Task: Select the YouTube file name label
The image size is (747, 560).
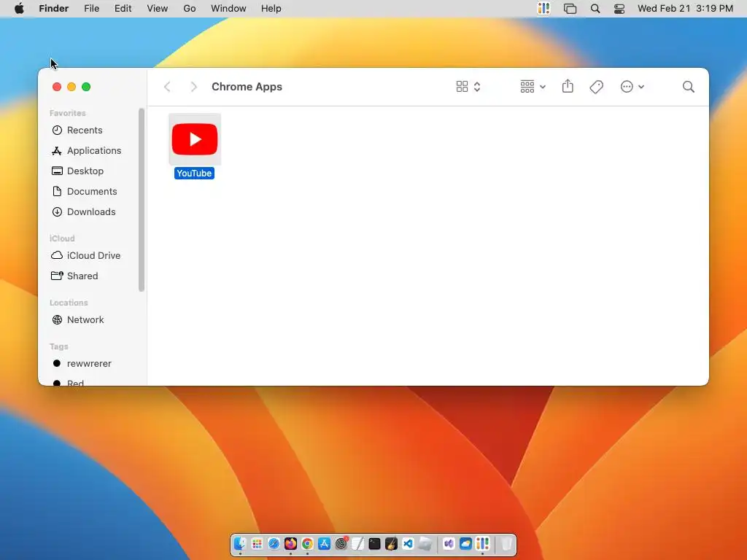Action: pyautogui.click(x=194, y=174)
